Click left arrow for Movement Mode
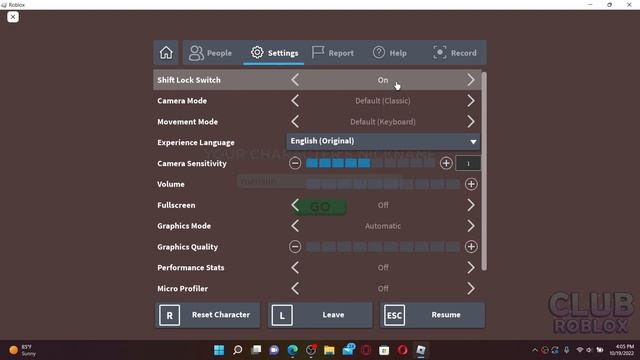This screenshot has width=640, height=360. [x=295, y=122]
